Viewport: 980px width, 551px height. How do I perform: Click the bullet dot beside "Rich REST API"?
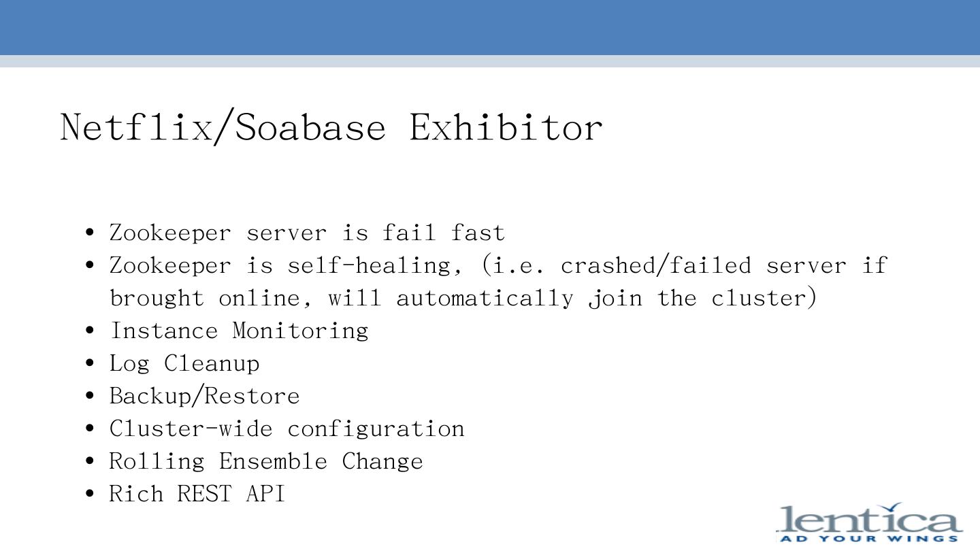pyautogui.click(x=91, y=495)
